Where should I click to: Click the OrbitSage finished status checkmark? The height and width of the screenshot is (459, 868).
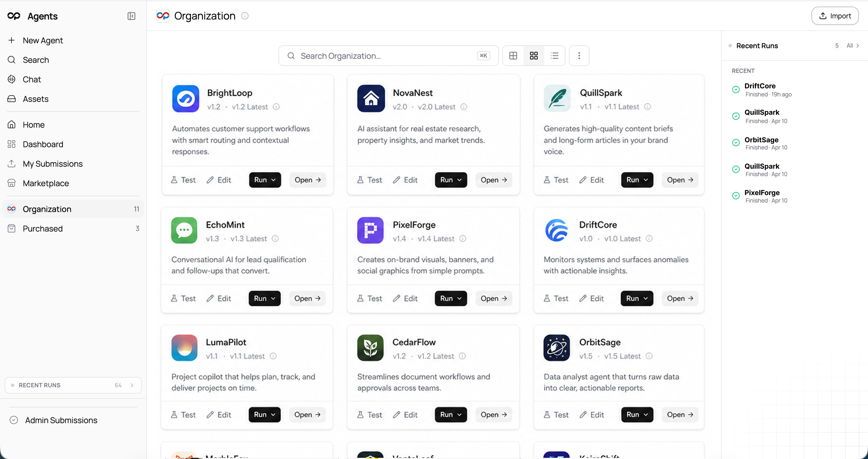736,143
